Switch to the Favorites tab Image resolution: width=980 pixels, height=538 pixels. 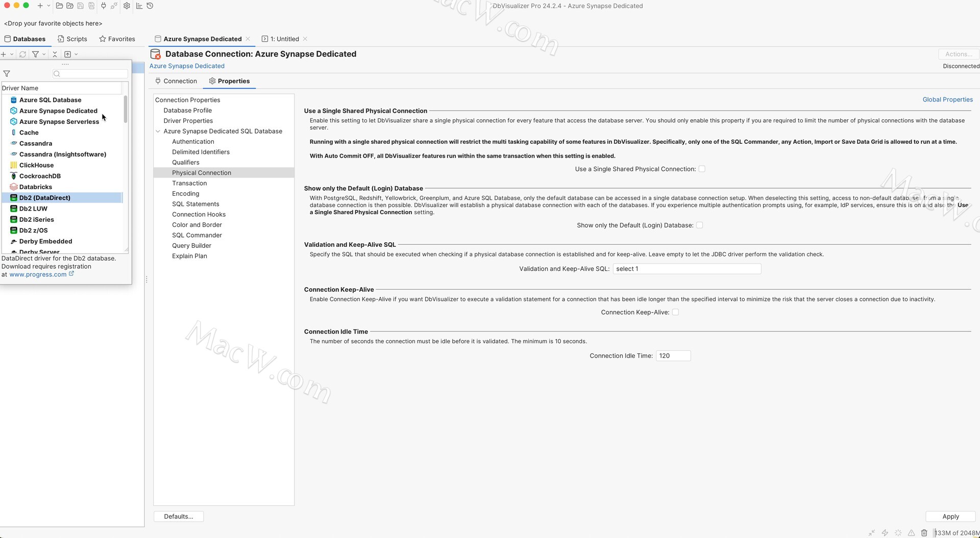point(117,39)
